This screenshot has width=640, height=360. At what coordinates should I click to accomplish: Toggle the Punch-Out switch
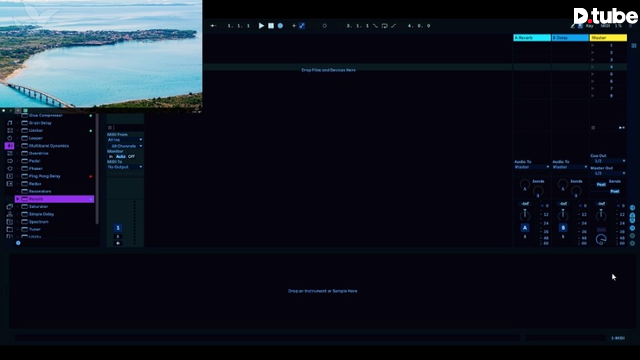[x=393, y=26]
